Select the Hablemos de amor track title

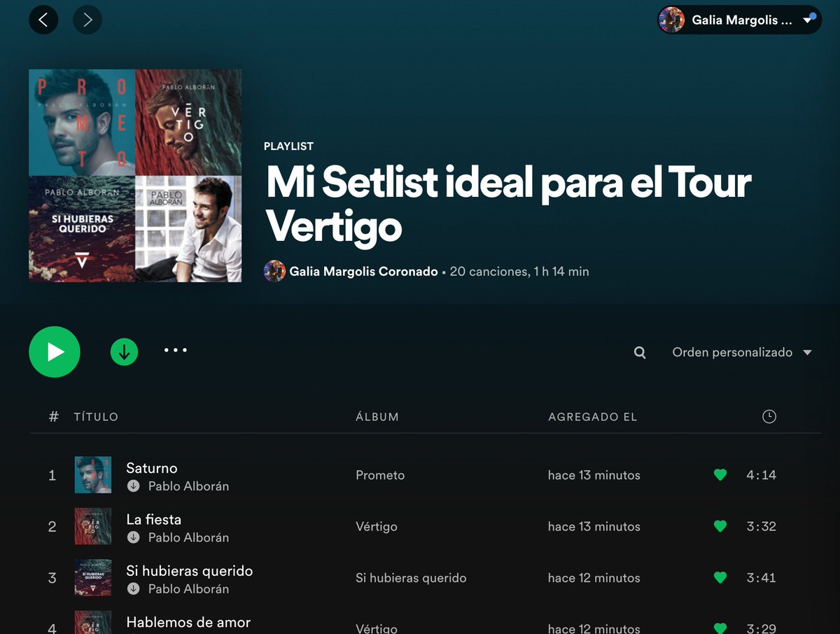pyautogui.click(x=188, y=622)
